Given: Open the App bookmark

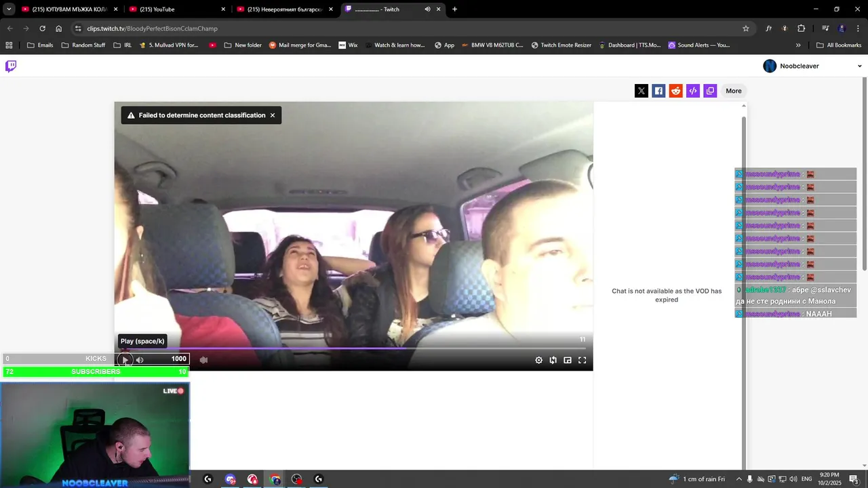Looking at the screenshot, I should click(444, 45).
